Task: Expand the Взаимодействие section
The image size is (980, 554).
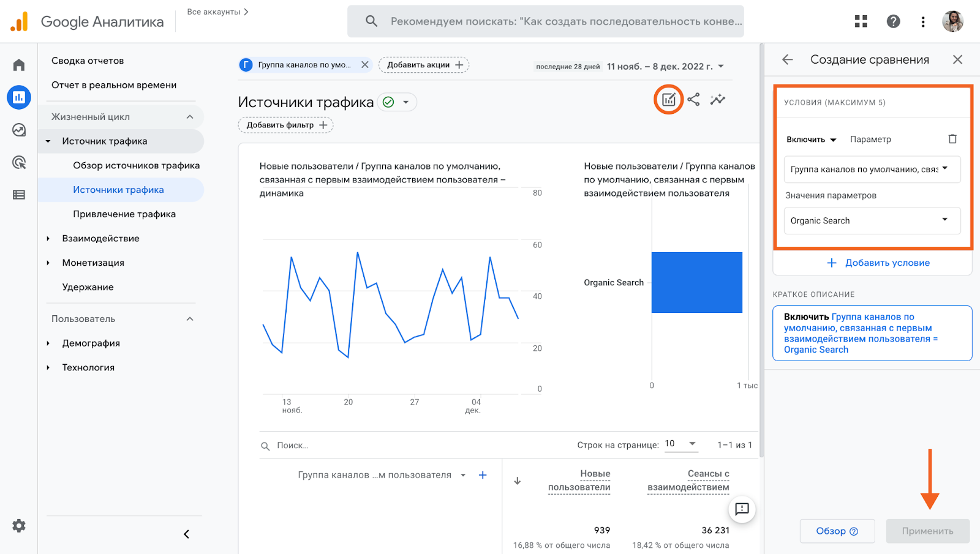Action: click(102, 238)
